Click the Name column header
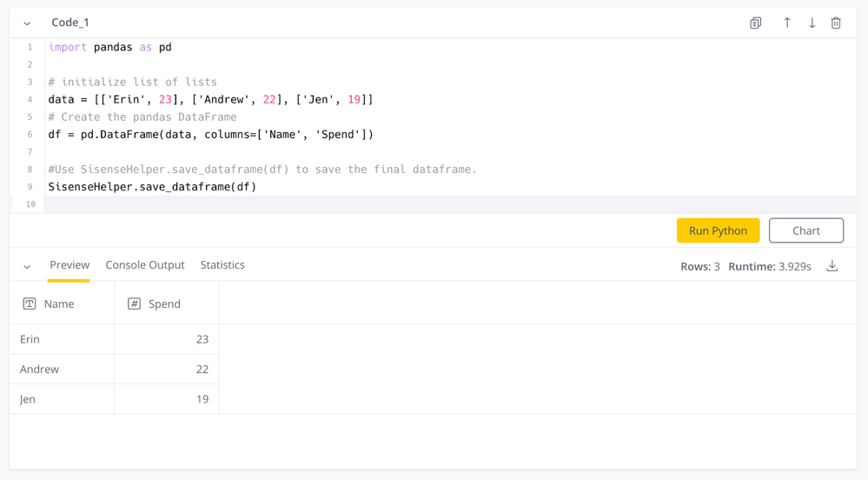This screenshot has height=480, width=868. point(59,303)
